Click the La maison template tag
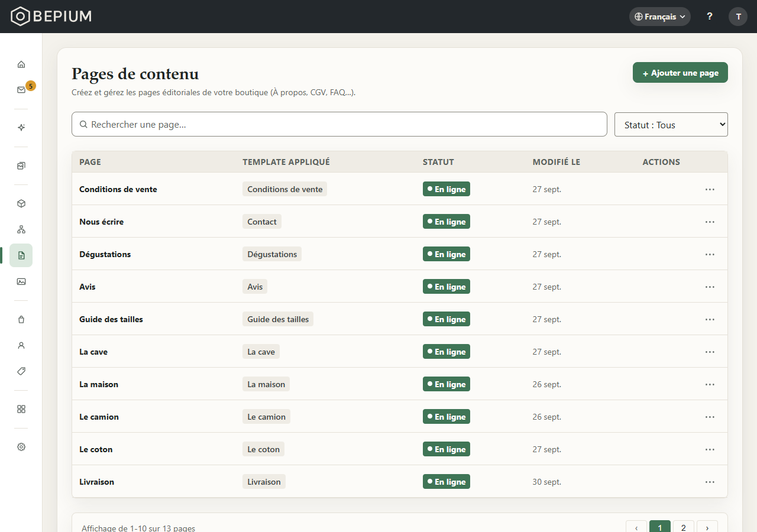The image size is (757, 532). [x=266, y=384]
